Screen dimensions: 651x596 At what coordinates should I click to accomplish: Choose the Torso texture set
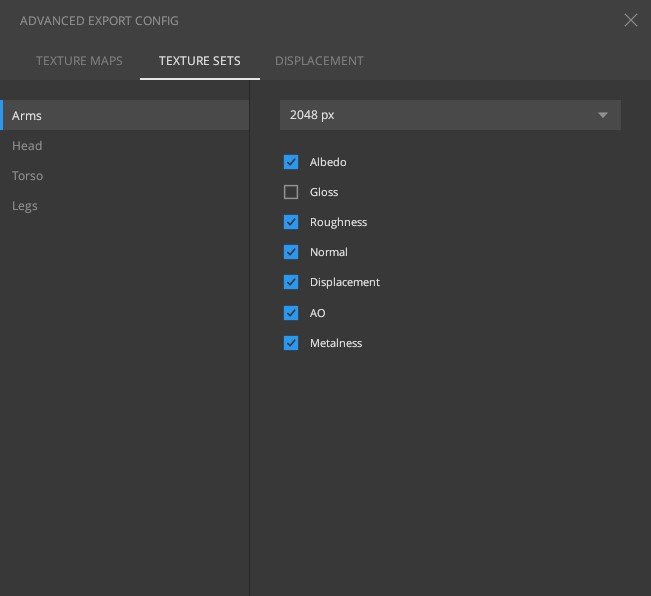click(28, 176)
